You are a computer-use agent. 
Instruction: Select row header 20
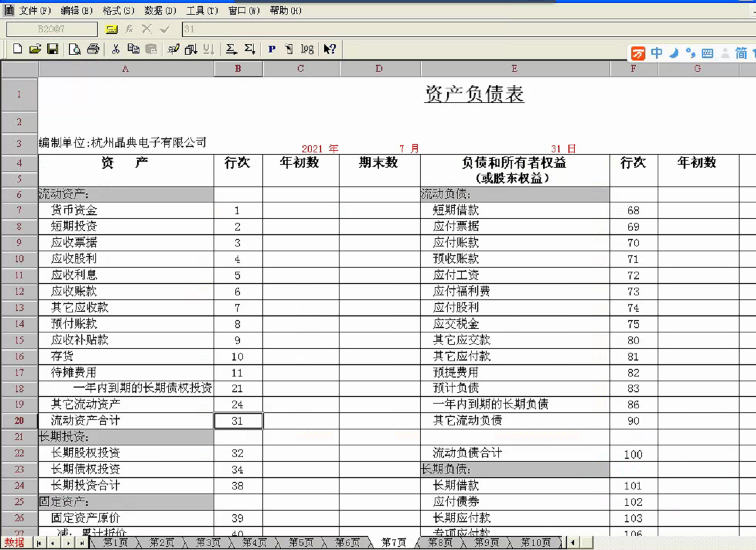pyautogui.click(x=19, y=421)
